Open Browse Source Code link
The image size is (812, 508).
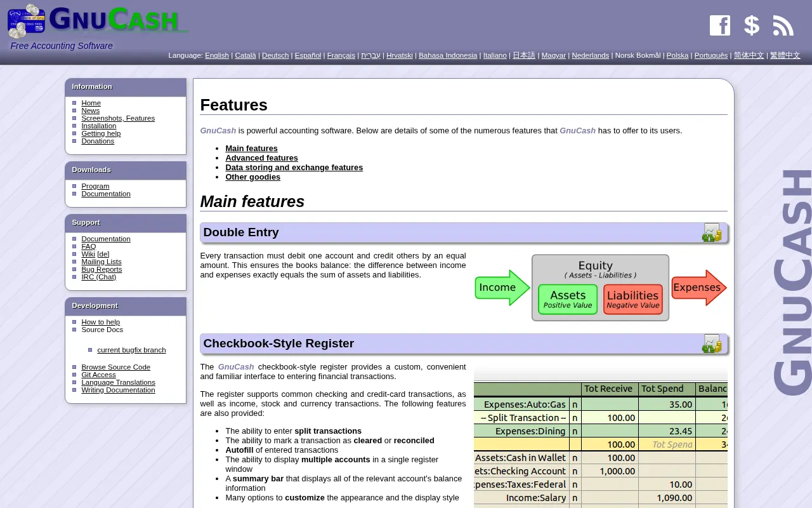click(115, 367)
